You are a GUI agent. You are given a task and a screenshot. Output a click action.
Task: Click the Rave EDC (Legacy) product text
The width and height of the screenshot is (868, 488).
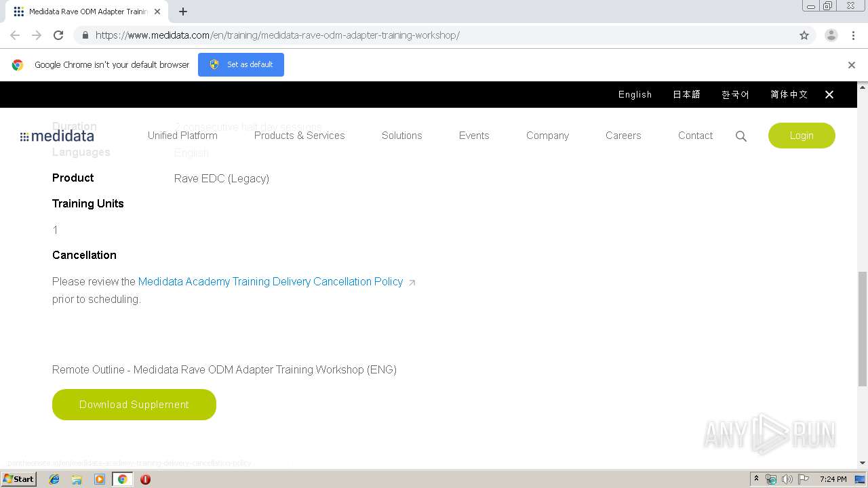pyautogui.click(x=222, y=178)
